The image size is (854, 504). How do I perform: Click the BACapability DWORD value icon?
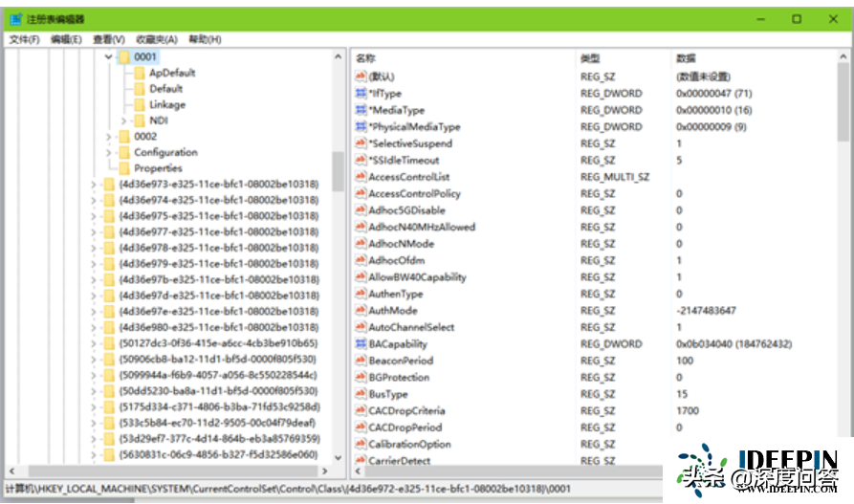(361, 343)
